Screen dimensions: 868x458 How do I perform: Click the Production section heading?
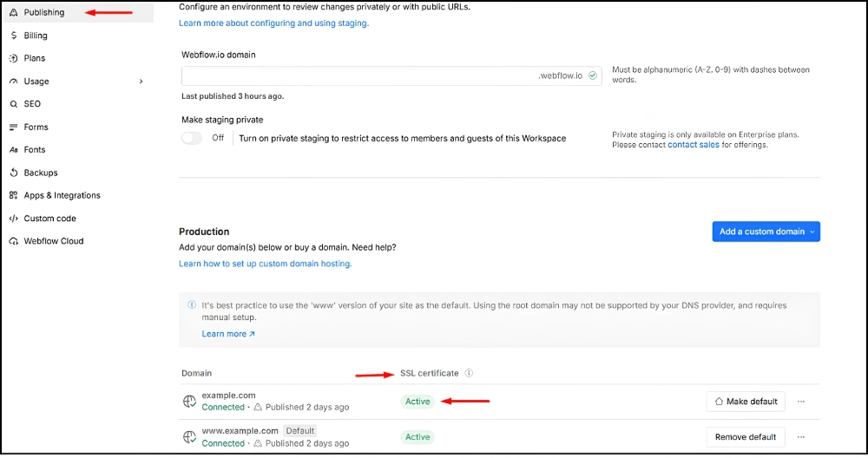pyautogui.click(x=204, y=232)
